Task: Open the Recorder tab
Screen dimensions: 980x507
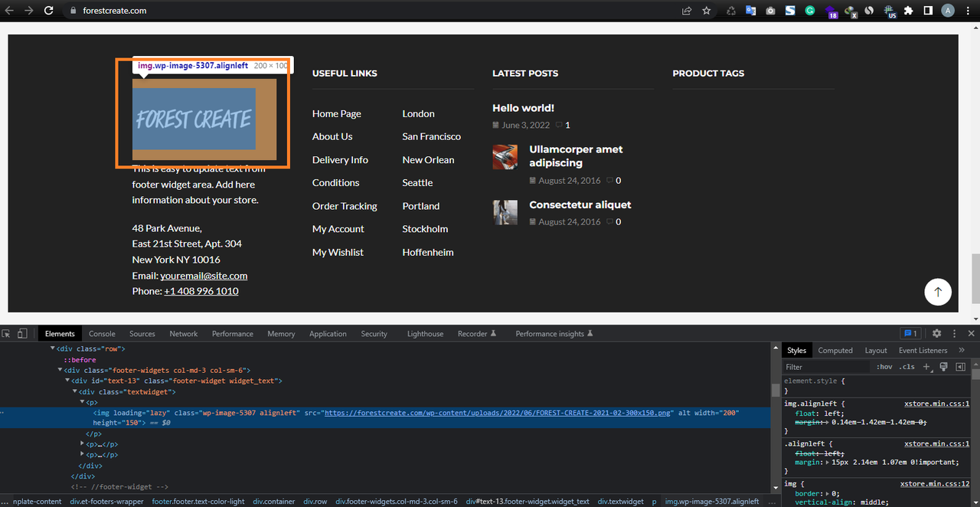Action: pyautogui.click(x=477, y=334)
